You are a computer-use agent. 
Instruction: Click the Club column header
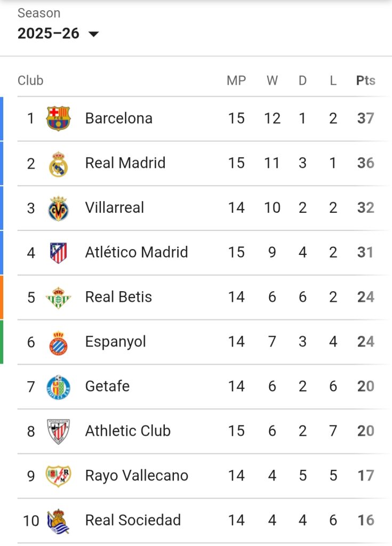tap(30, 81)
